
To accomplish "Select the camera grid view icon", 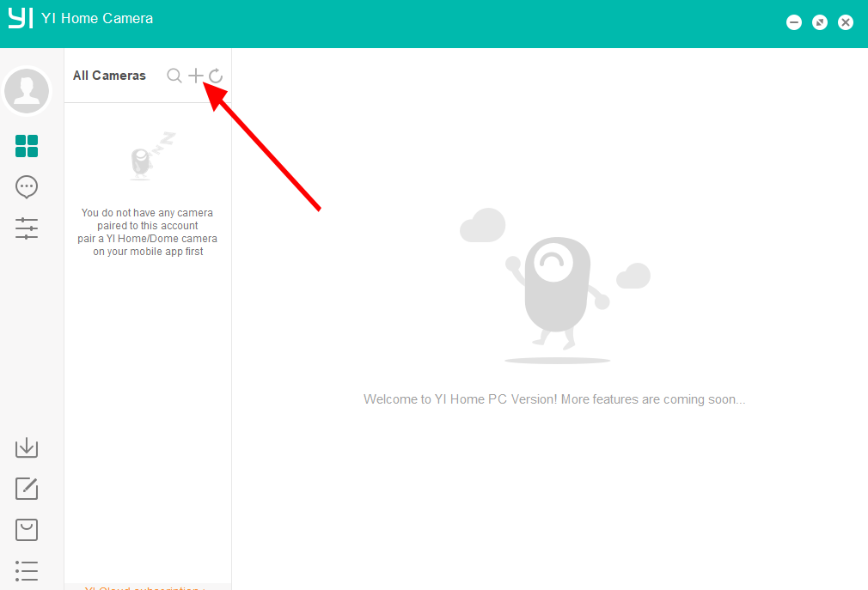I will click(x=27, y=146).
